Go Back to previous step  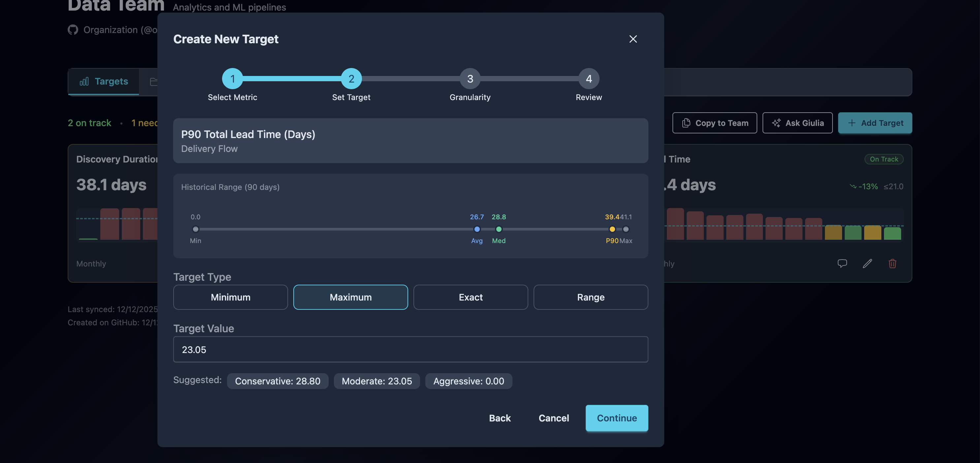tap(500, 418)
